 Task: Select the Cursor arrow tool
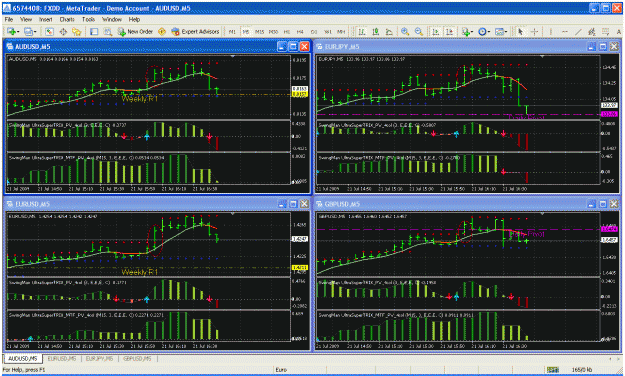(520, 31)
